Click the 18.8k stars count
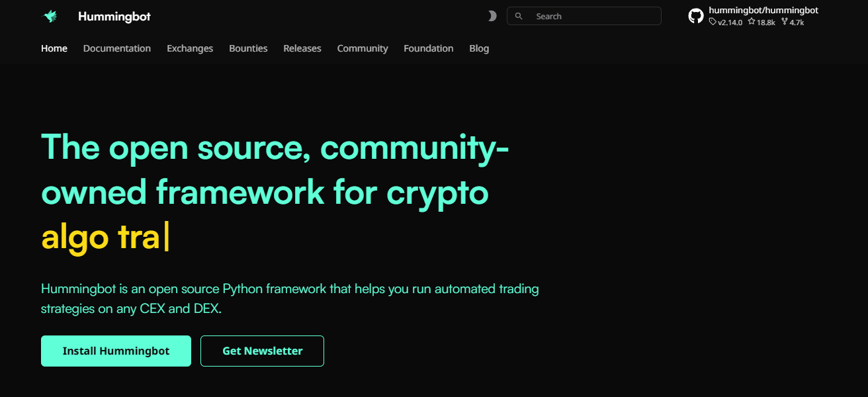Screen dimensions: 868x397 (x=761, y=22)
